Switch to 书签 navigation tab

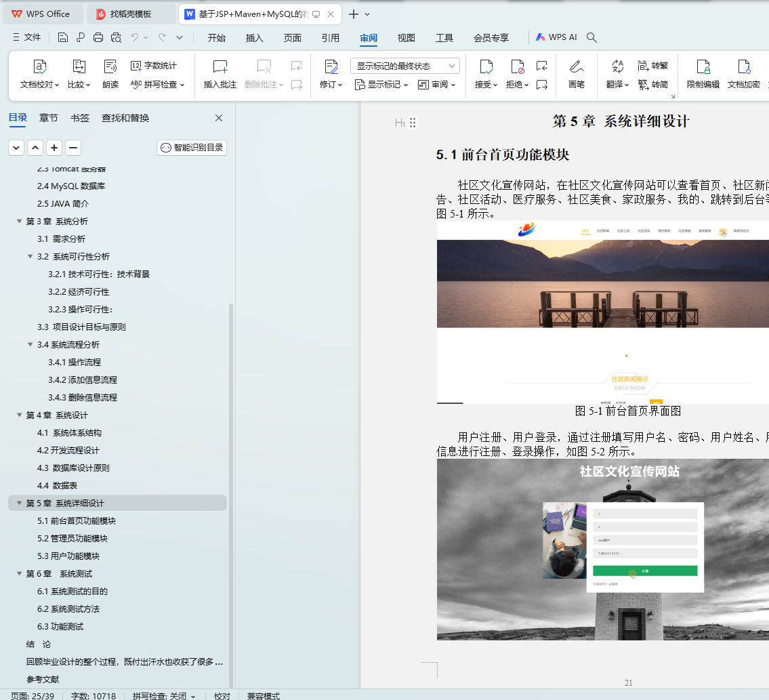[80, 118]
